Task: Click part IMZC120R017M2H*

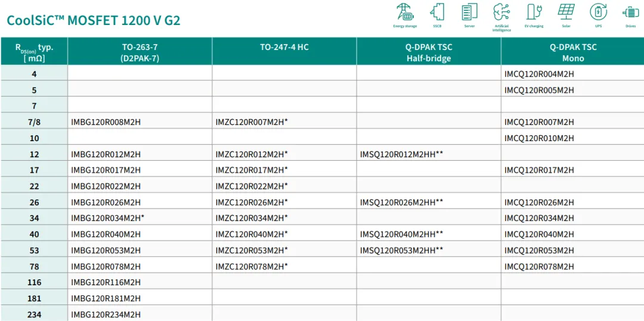Action: point(252,170)
